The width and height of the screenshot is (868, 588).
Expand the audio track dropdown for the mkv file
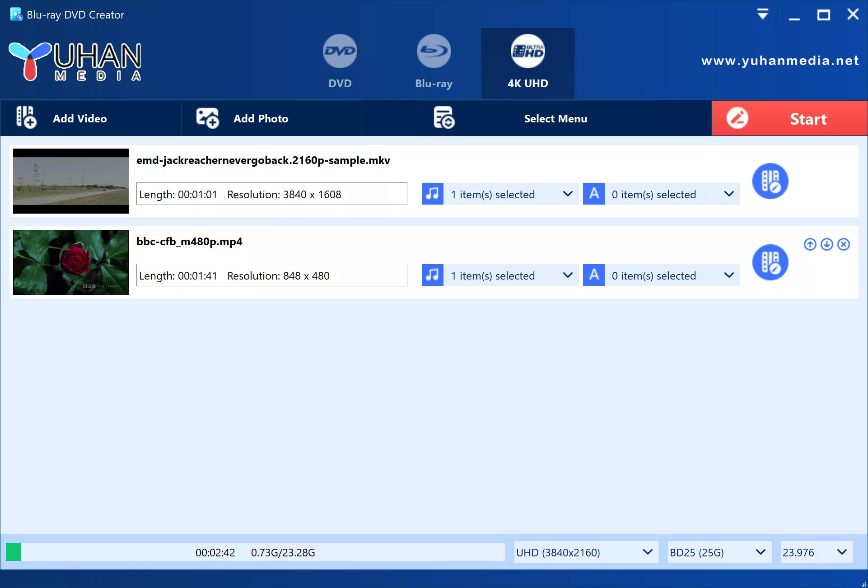568,194
